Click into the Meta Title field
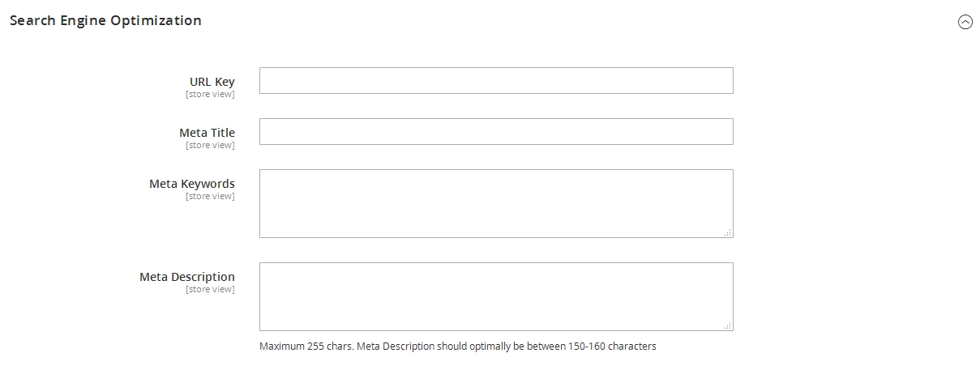This screenshot has height=370, width=980. tap(496, 132)
